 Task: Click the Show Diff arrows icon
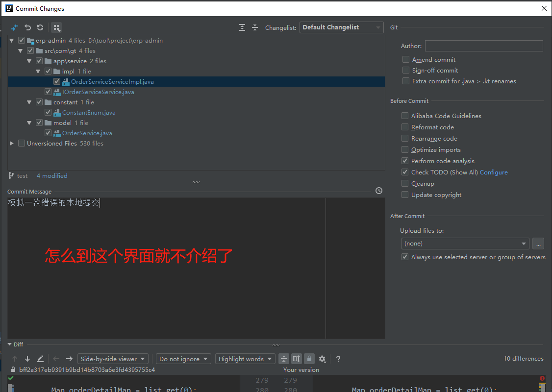[15, 27]
